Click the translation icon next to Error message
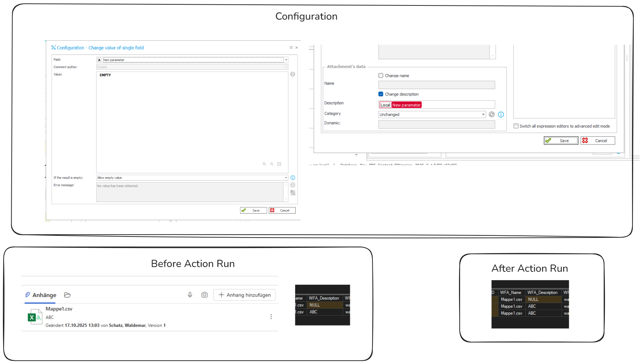Viewport: 643px width, 364px height. pyautogui.click(x=293, y=193)
